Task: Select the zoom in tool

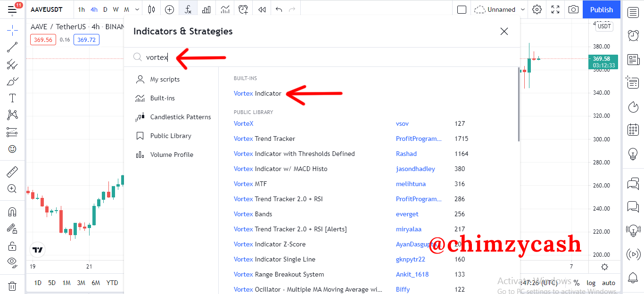Action: pos(12,189)
